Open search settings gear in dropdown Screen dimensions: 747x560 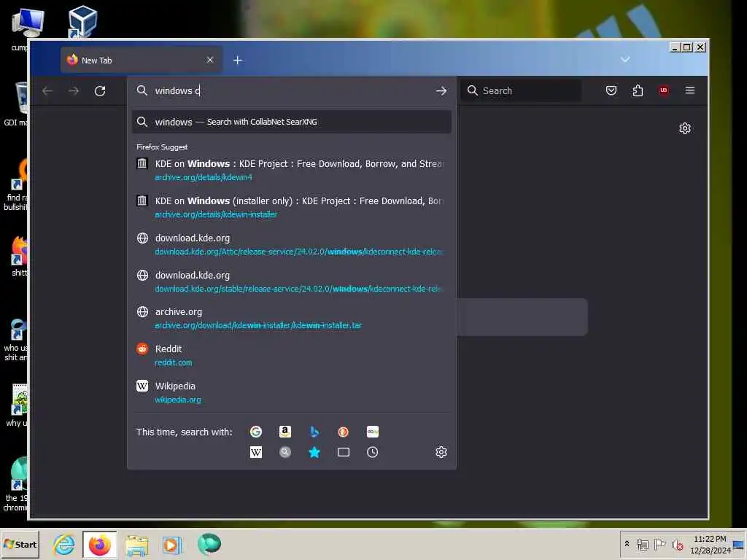click(441, 452)
